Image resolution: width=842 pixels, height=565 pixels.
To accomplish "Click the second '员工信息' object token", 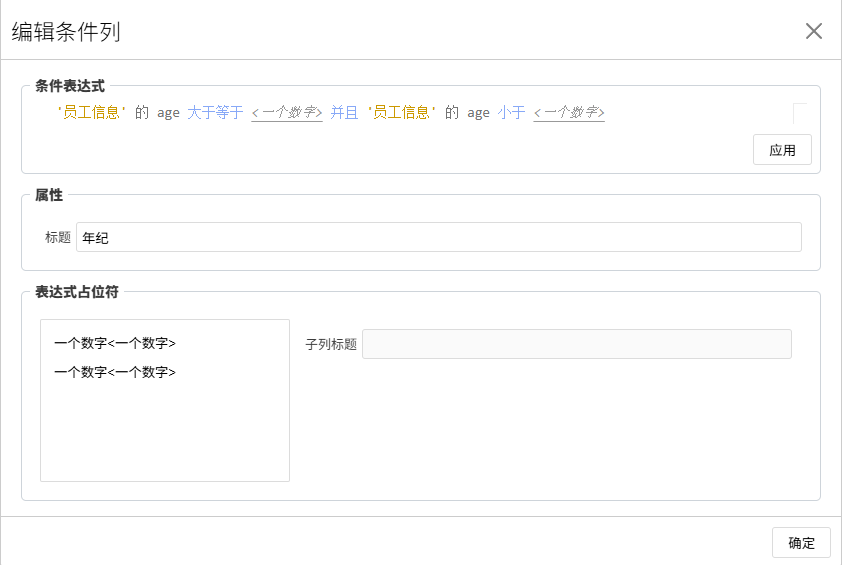I will [x=401, y=113].
